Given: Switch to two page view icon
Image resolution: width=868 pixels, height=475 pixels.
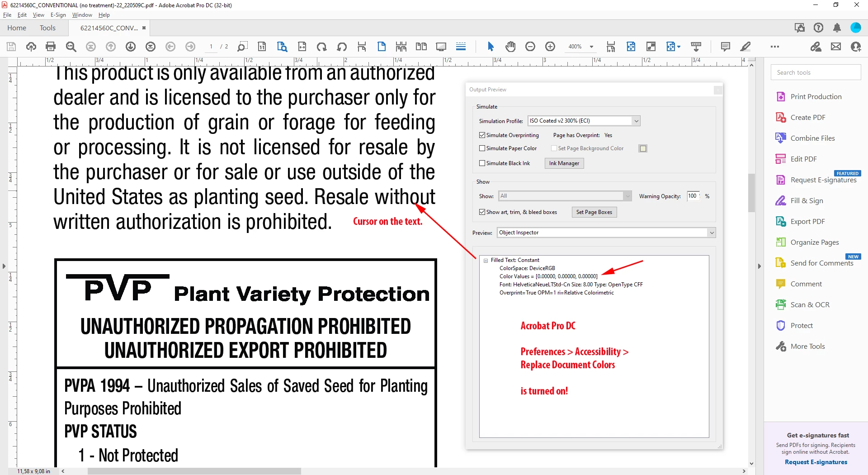Looking at the screenshot, I should (421, 47).
